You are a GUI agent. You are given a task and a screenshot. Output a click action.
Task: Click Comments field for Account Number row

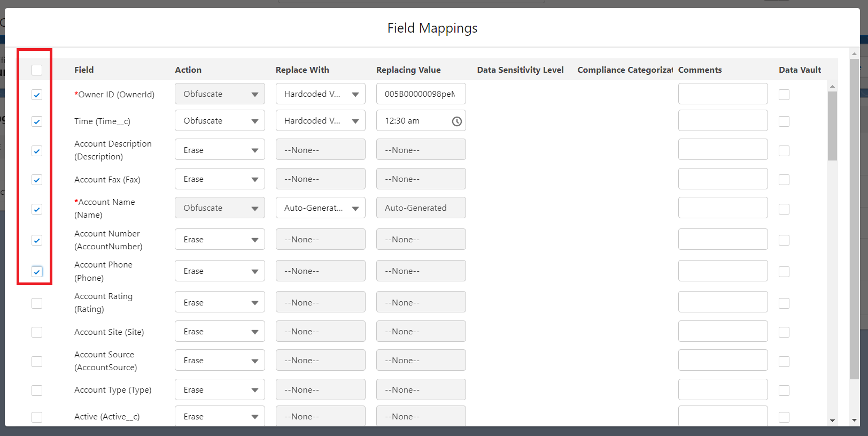[x=723, y=240]
